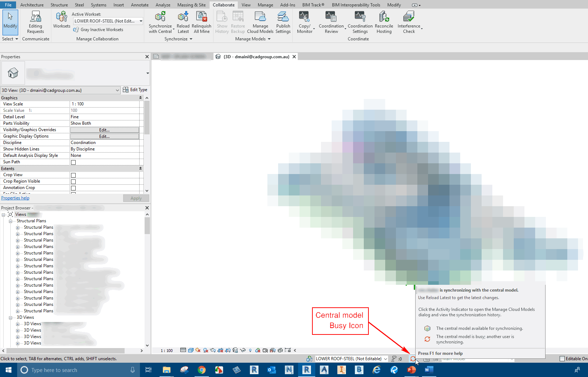
Task: Toggle Sun Path checkbox
Action: click(73, 162)
